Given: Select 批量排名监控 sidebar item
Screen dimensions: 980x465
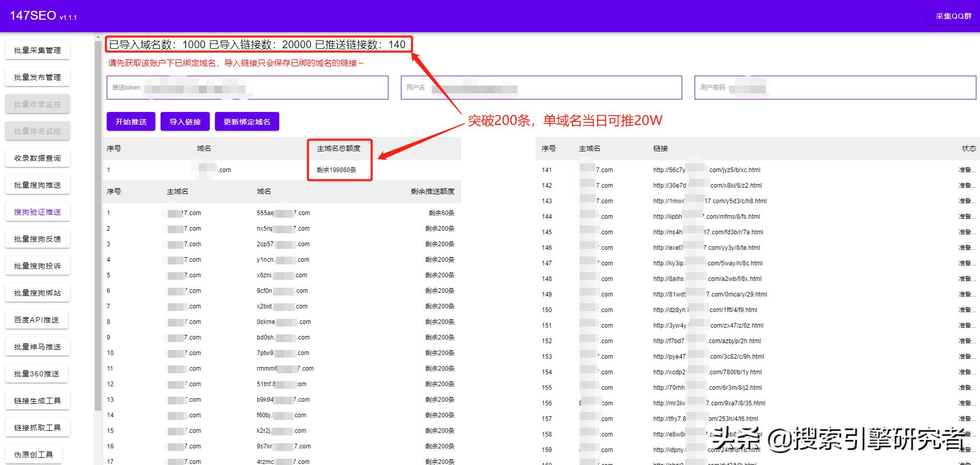Looking at the screenshot, I should tap(37, 131).
